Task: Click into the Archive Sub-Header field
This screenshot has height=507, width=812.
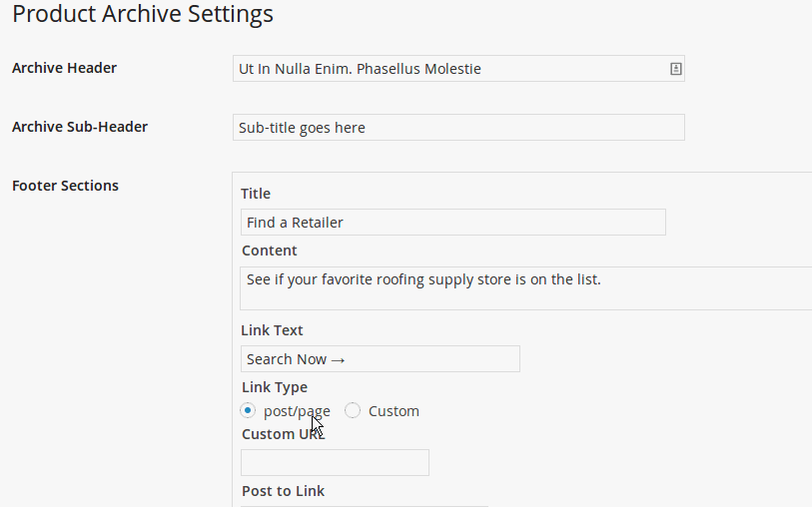Action: pyautogui.click(x=457, y=128)
